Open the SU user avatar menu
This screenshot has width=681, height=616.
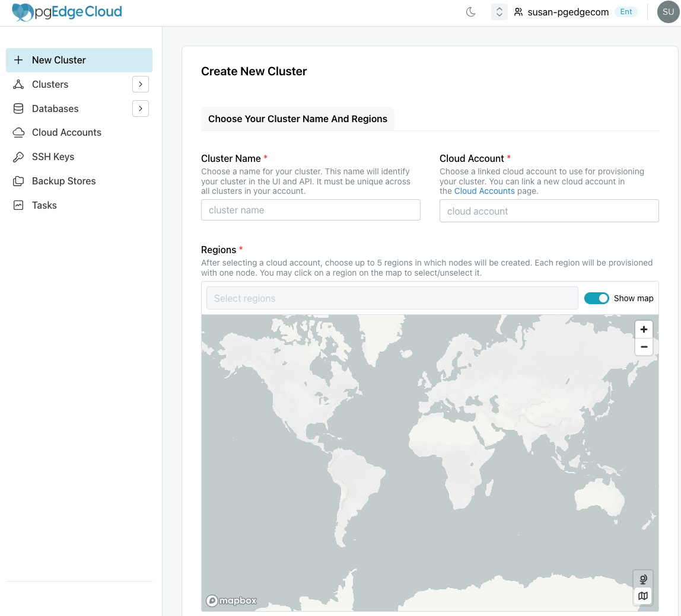pos(669,12)
